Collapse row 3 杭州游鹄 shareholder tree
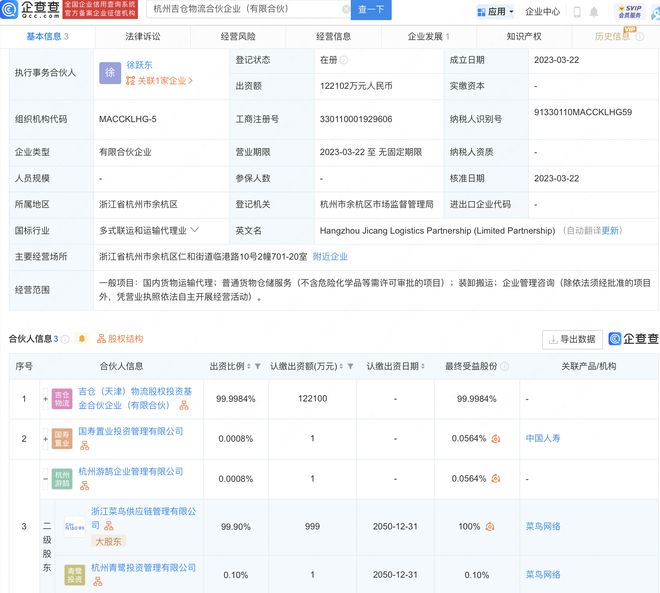660x593 pixels. (x=45, y=479)
